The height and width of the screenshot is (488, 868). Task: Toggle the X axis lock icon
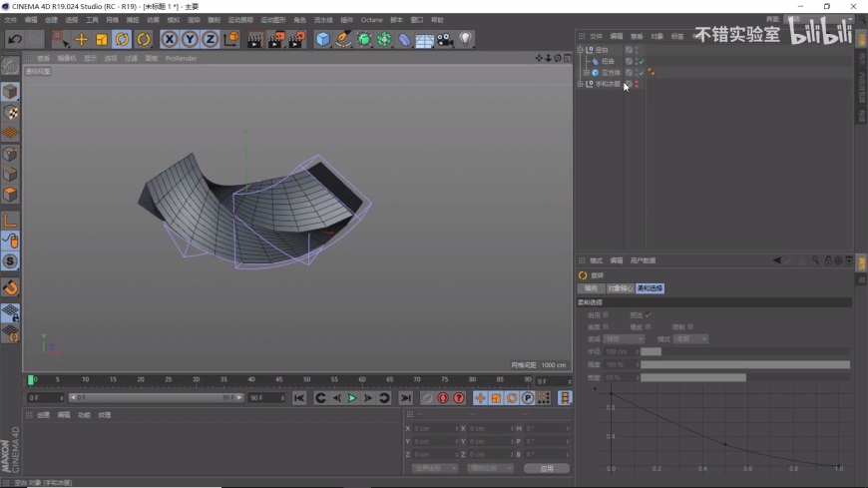pos(170,40)
